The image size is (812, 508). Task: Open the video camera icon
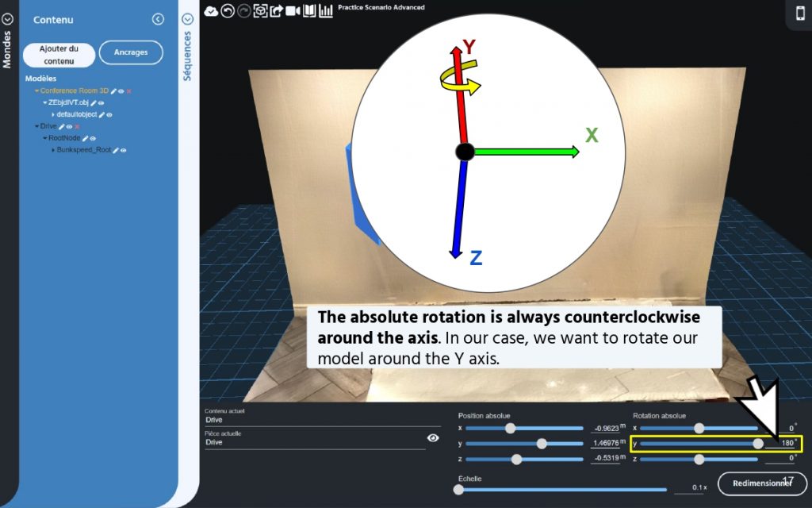pos(293,11)
